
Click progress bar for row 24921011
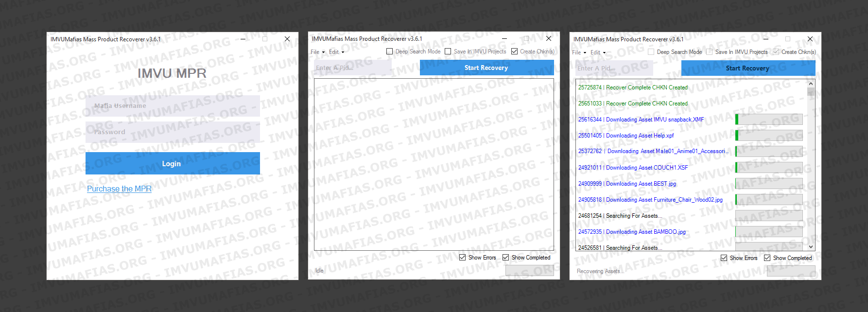coord(769,167)
